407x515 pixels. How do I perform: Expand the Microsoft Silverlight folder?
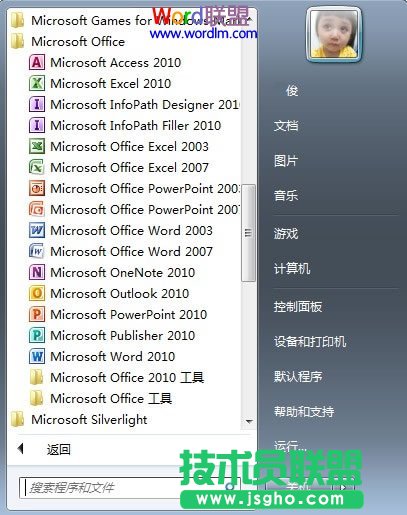[79, 419]
